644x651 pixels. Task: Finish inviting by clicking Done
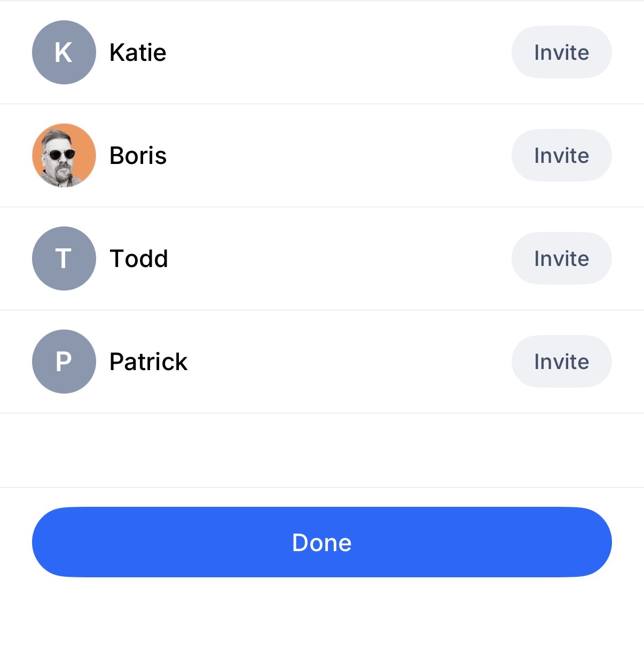coord(321,542)
